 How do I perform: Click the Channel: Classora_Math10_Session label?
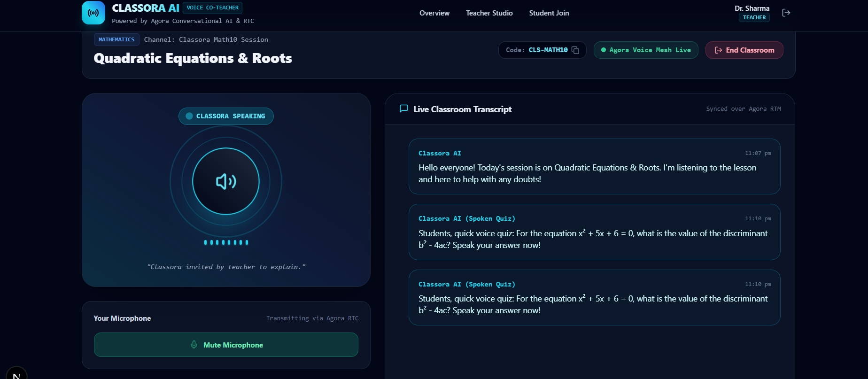[206, 40]
